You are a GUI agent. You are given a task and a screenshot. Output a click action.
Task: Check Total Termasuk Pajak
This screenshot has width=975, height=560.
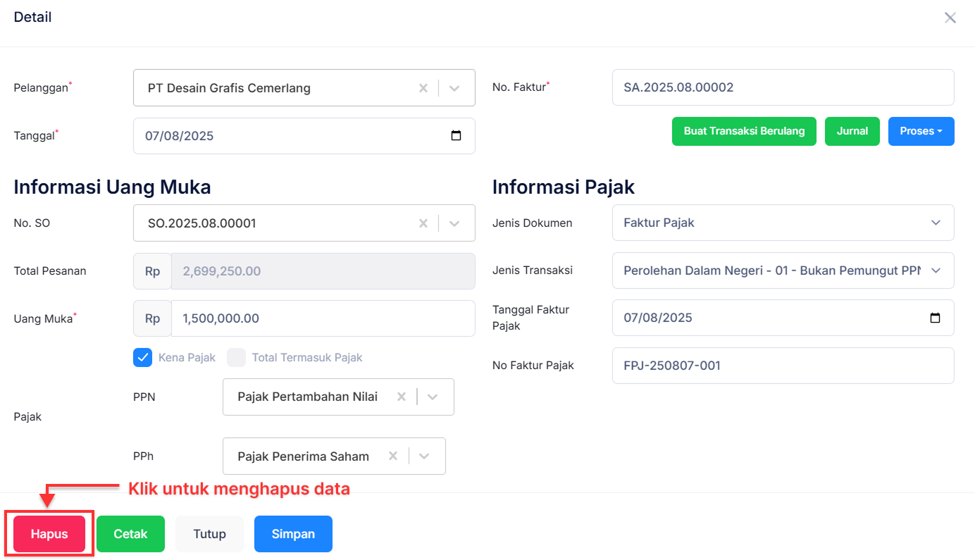point(236,357)
